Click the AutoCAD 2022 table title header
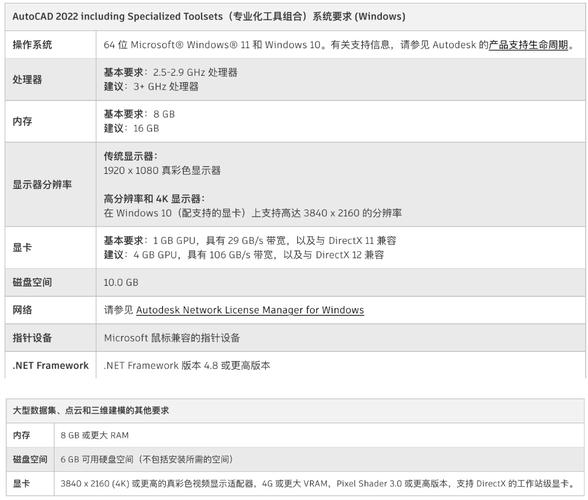The image size is (588, 500). 209,17
